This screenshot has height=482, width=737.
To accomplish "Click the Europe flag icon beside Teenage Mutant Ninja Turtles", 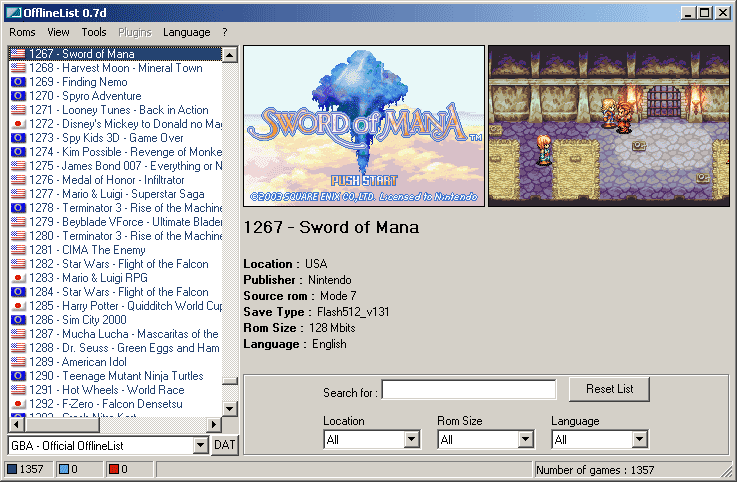I will point(18,376).
